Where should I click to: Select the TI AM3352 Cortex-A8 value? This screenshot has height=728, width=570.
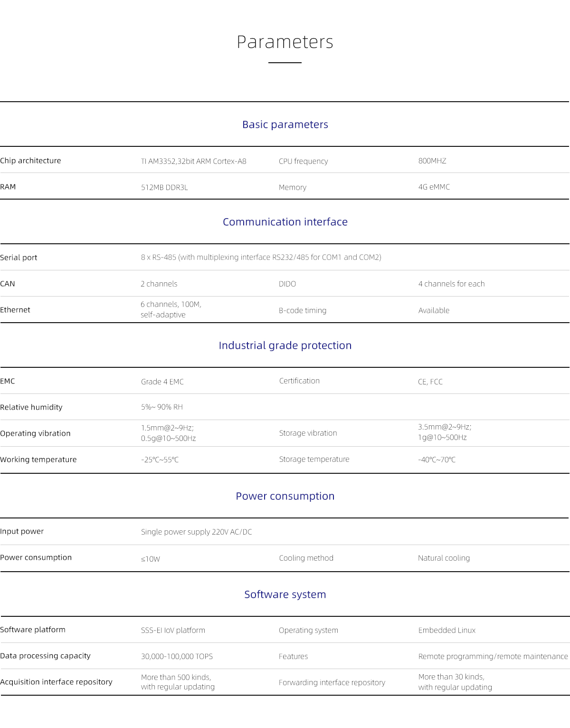pyautogui.click(x=193, y=161)
